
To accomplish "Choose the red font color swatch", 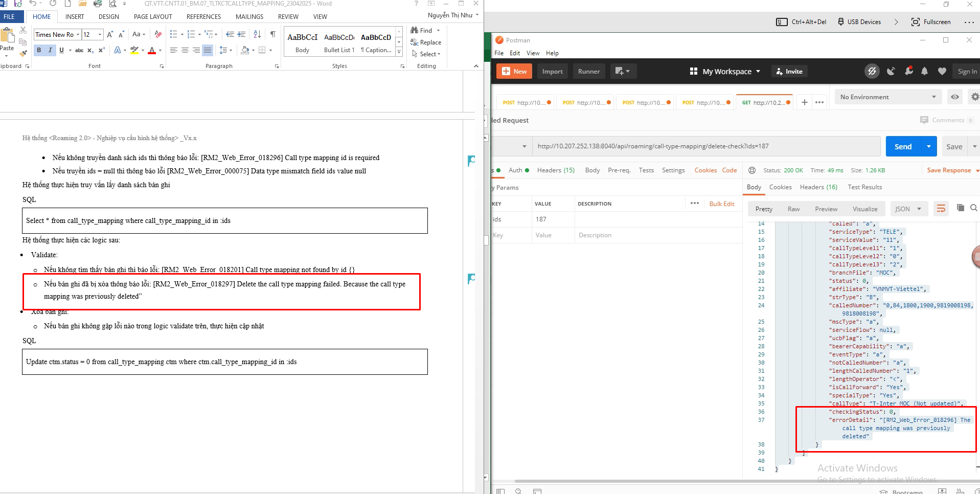I will coord(151,51).
